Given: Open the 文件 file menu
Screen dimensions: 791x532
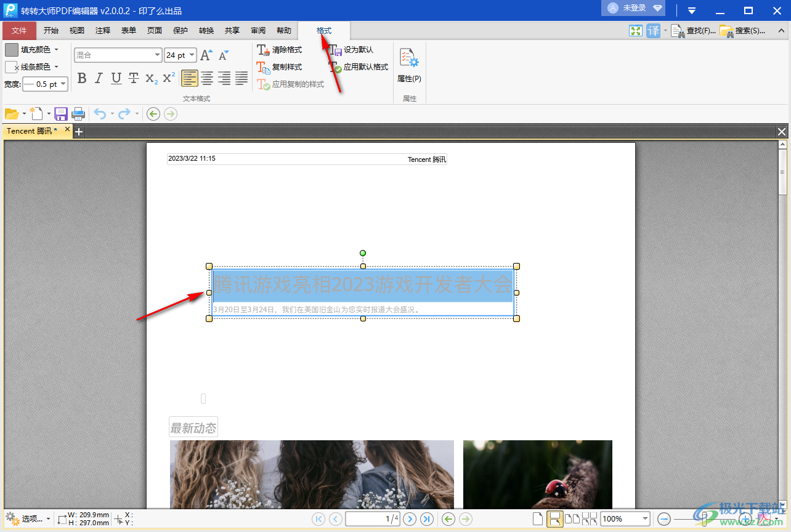Looking at the screenshot, I should pos(19,30).
